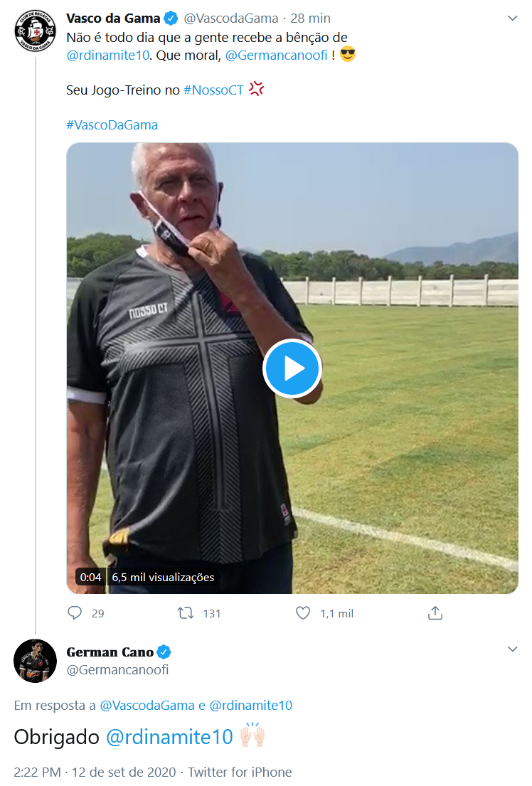Click Vasco da Gama verified badge

171,18
